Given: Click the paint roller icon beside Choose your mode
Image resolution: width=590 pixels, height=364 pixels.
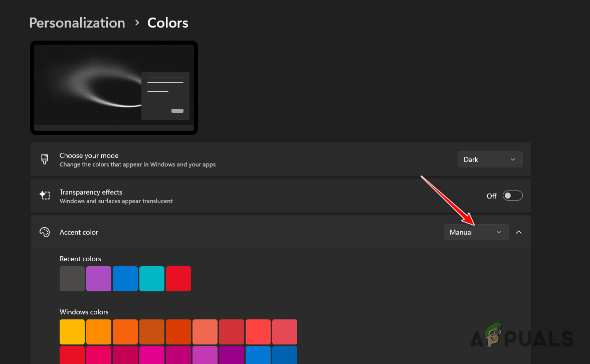Looking at the screenshot, I should click(45, 159).
